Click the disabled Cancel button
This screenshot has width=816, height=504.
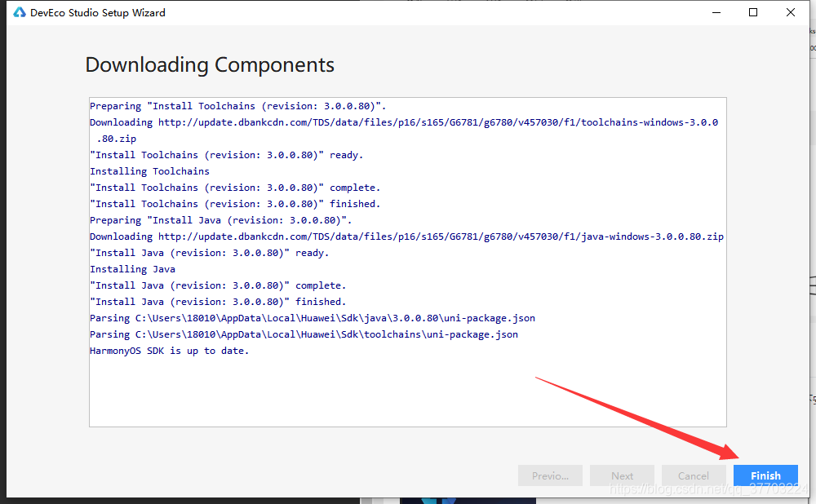(693, 475)
